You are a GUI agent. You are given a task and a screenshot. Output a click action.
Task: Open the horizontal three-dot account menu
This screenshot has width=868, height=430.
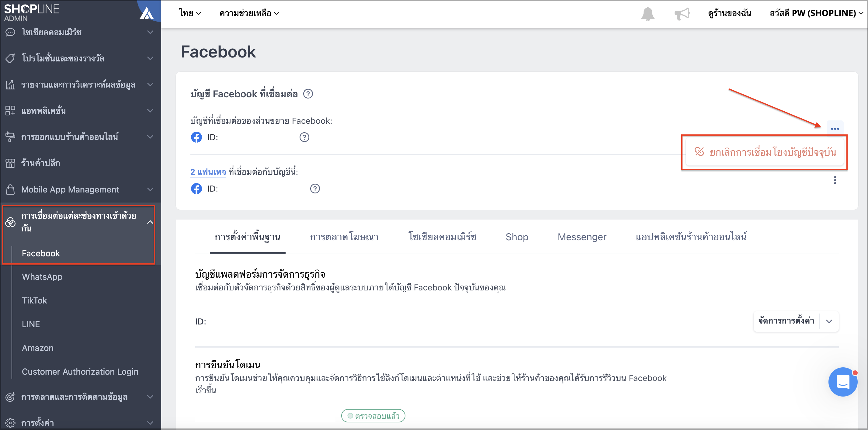[835, 128]
